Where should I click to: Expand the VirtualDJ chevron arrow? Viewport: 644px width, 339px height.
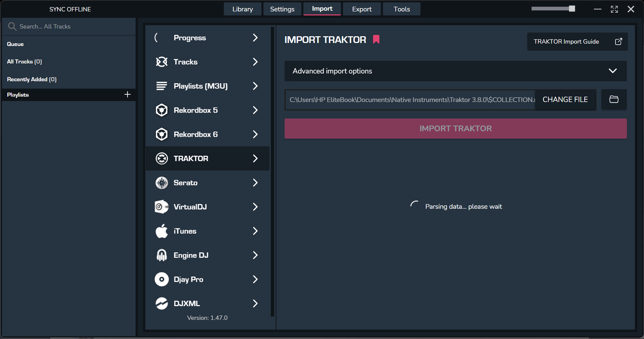pos(255,207)
